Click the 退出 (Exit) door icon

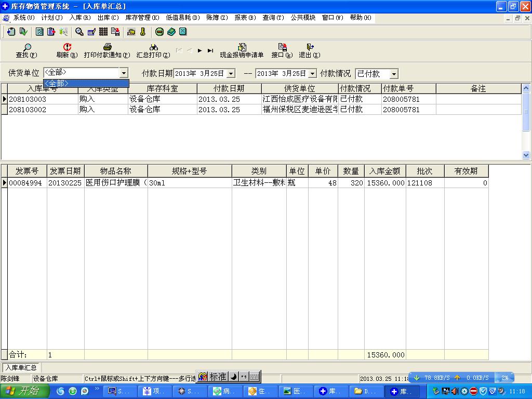click(310, 50)
